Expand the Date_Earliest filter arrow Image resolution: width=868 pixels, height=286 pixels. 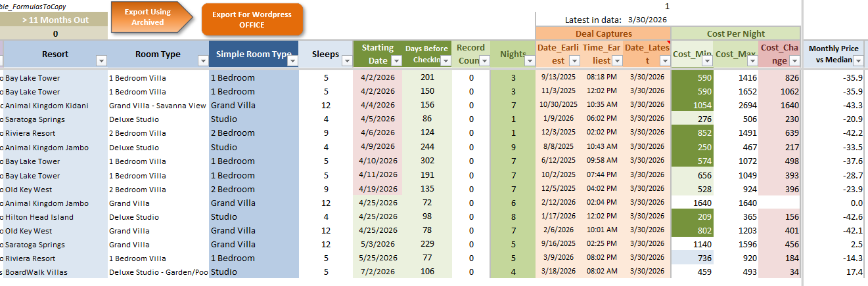click(574, 60)
